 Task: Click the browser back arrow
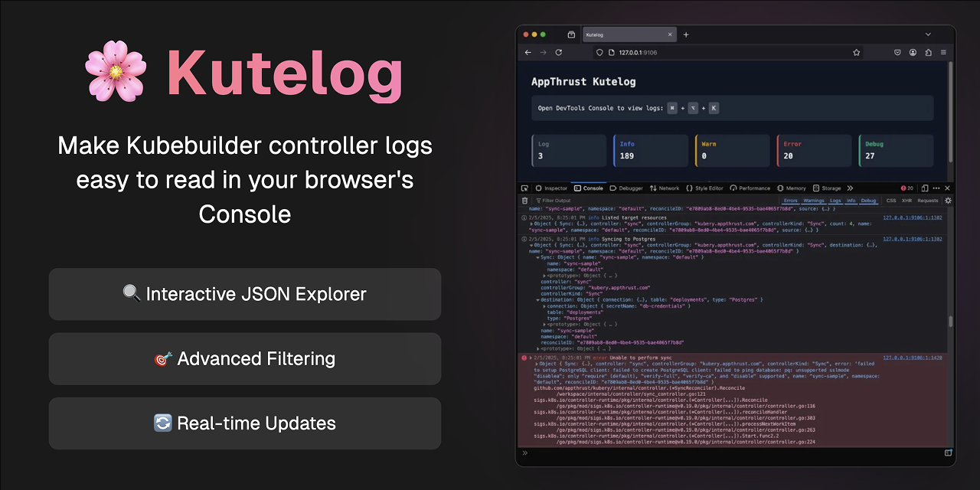528,52
